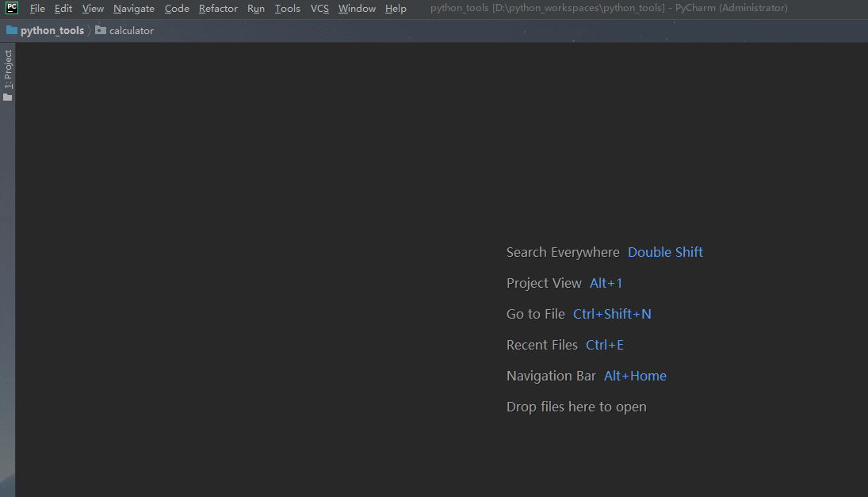
Task: Click the Search Everywhere hint text
Action: coord(563,252)
